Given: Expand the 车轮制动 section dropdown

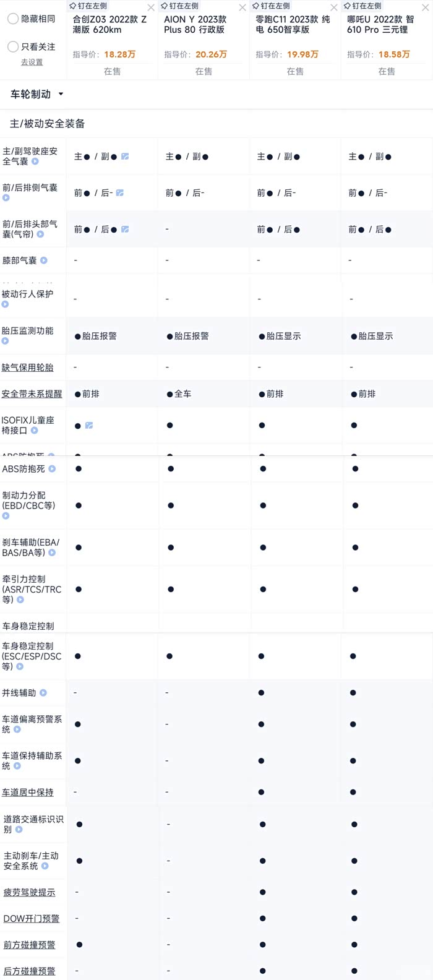Looking at the screenshot, I should pos(61,95).
